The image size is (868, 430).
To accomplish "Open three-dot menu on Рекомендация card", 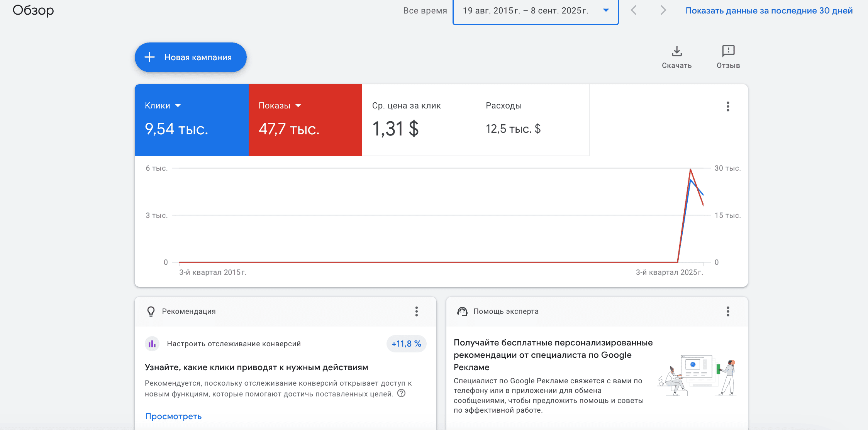I will (x=416, y=311).
